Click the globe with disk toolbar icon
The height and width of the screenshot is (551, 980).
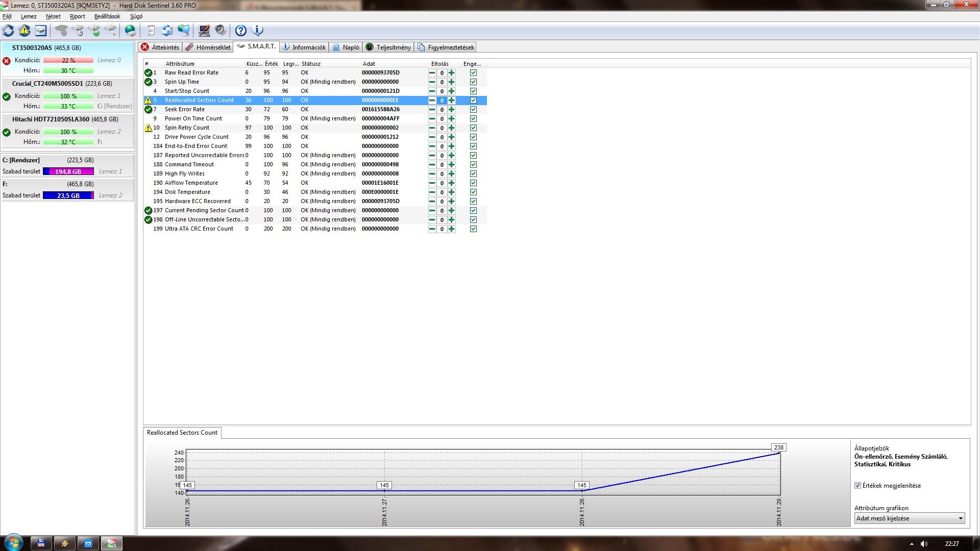pyautogui.click(x=131, y=31)
